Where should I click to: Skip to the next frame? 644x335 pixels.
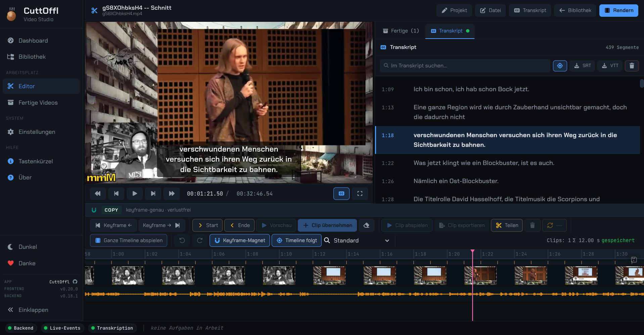[153, 193]
